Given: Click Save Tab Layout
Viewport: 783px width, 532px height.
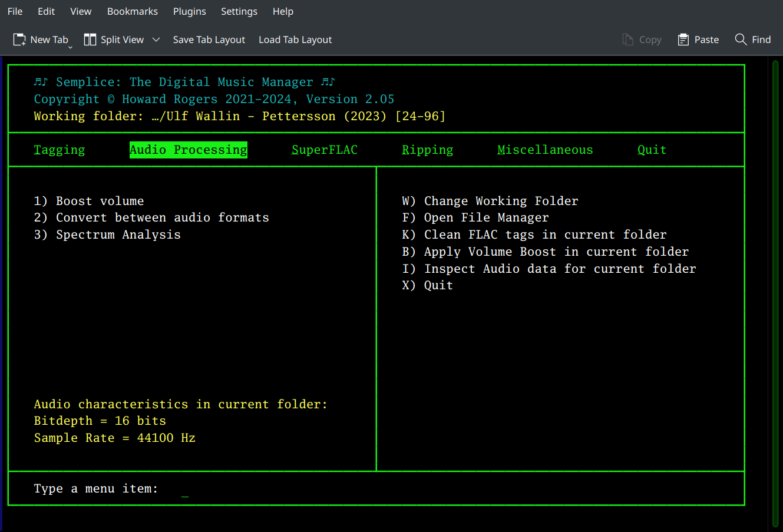Looking at the screenshot, I should (x=209, y=39).
